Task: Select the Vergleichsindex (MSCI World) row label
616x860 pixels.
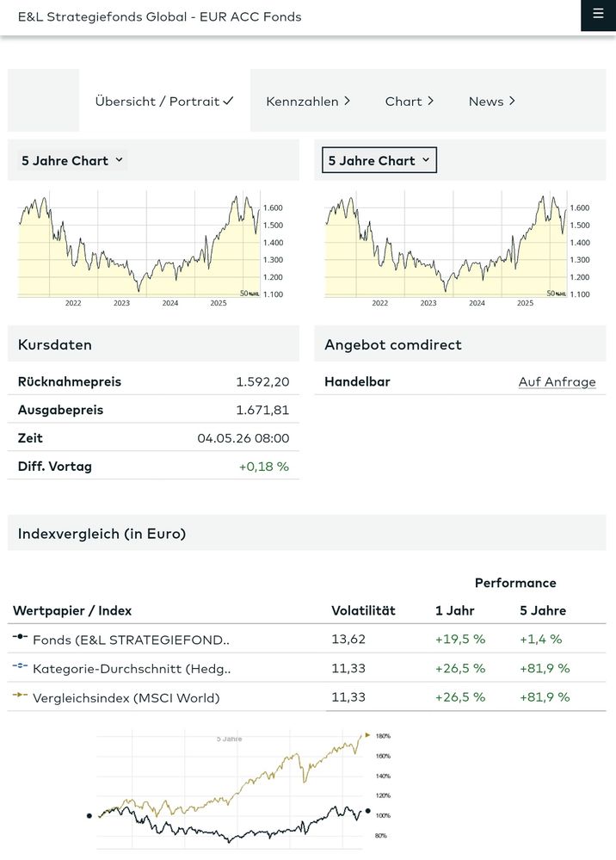Action: pyautogui.click(x=126, y=698)
